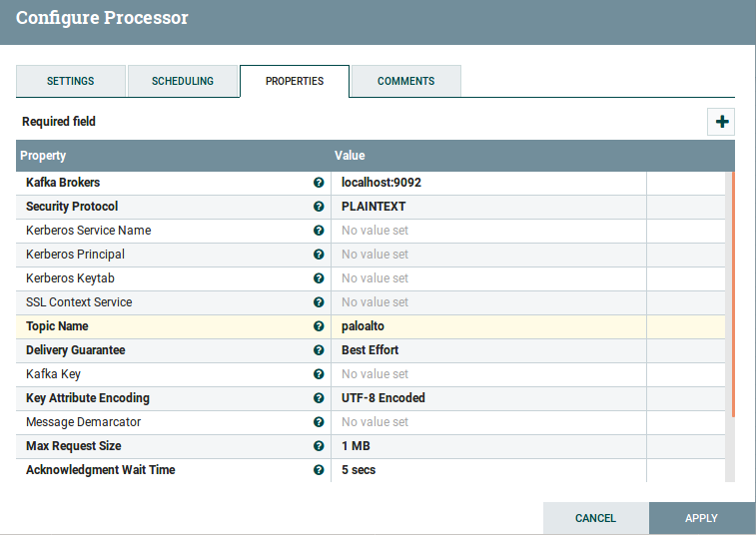Click the Configure Processor dialog title
This screenshot has width=756, height=535.
(x=102, y=18)
